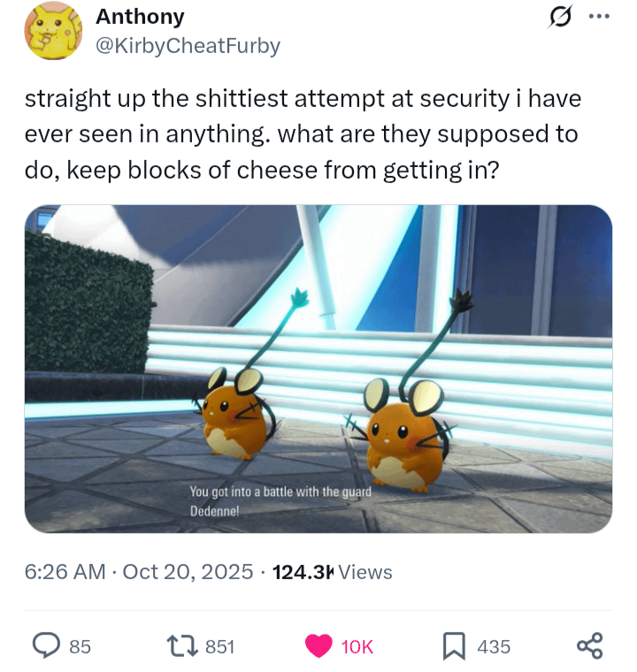The image size is (637, 672).
Task: View the 124.3K Views analytics
Action: [x=332, y=572]
